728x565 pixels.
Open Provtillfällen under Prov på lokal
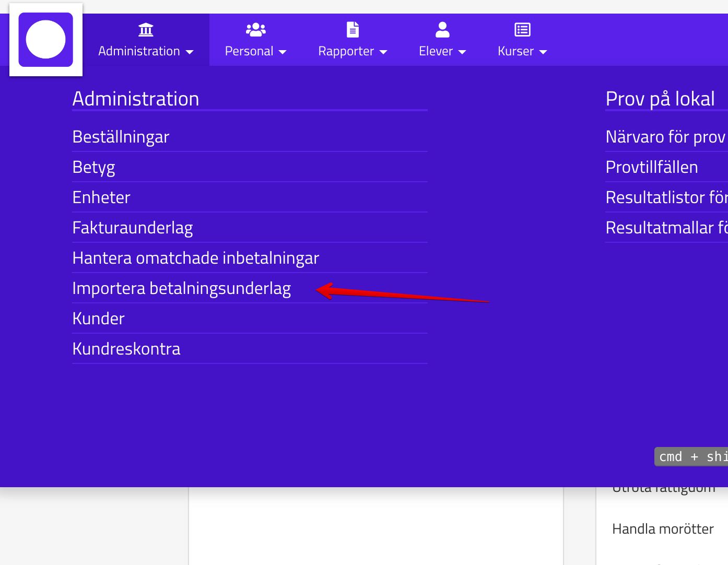click(651, 167)
